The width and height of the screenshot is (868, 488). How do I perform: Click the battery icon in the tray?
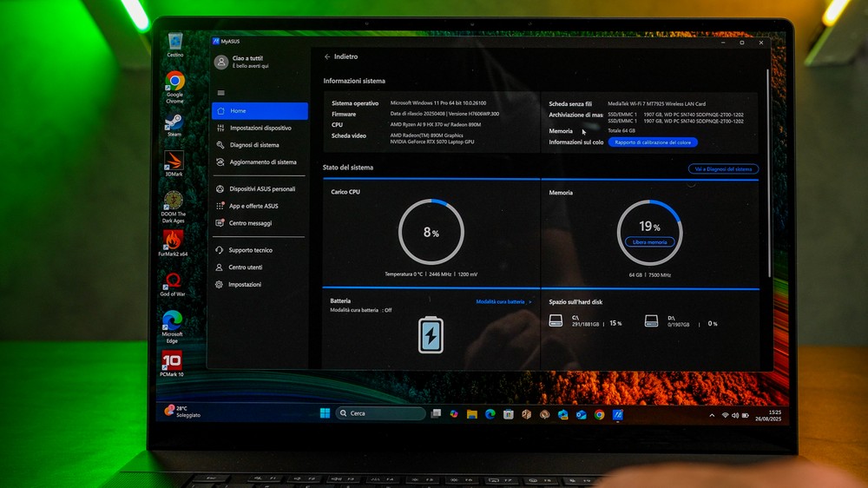click(x=746, y=415)
